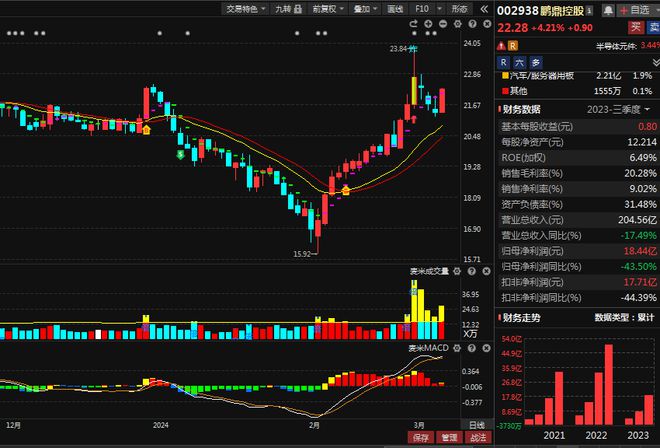Open F10 company information
660x448 pixels.
422,9
